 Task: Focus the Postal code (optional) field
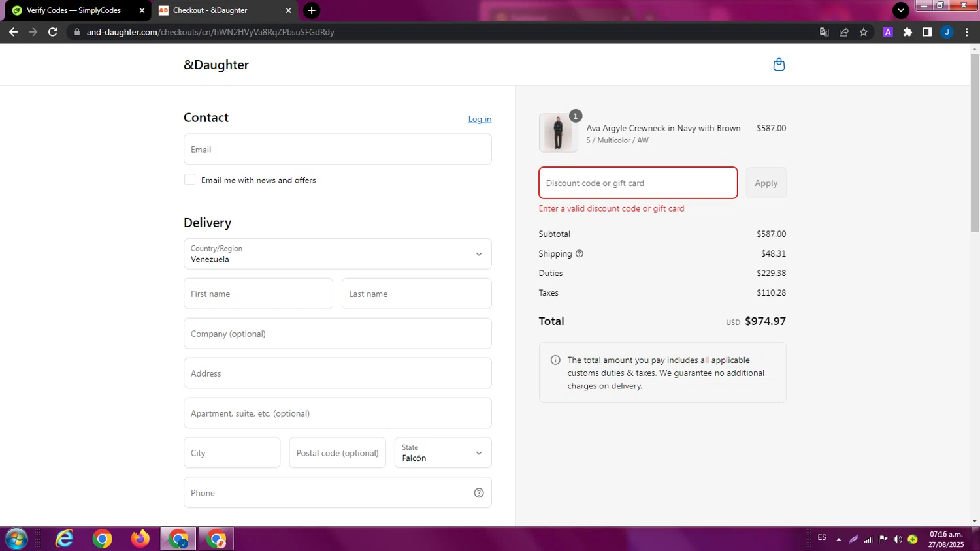pos(337,453)
